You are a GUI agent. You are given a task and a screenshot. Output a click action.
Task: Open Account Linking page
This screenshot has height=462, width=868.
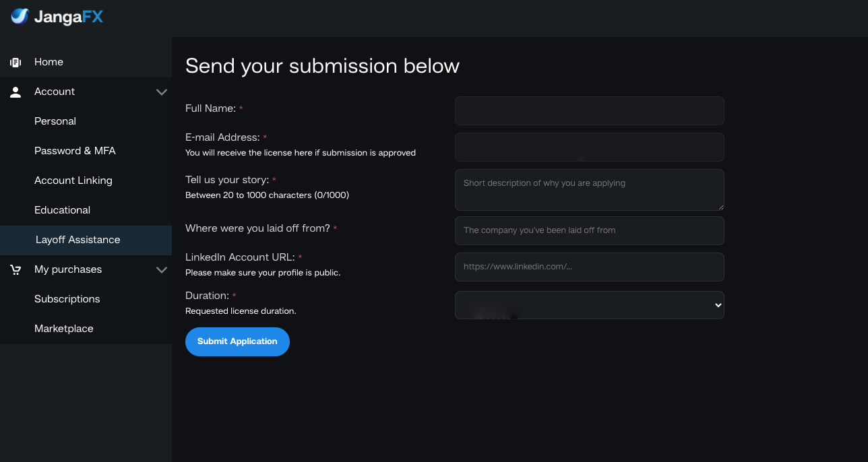click(73, 180)
